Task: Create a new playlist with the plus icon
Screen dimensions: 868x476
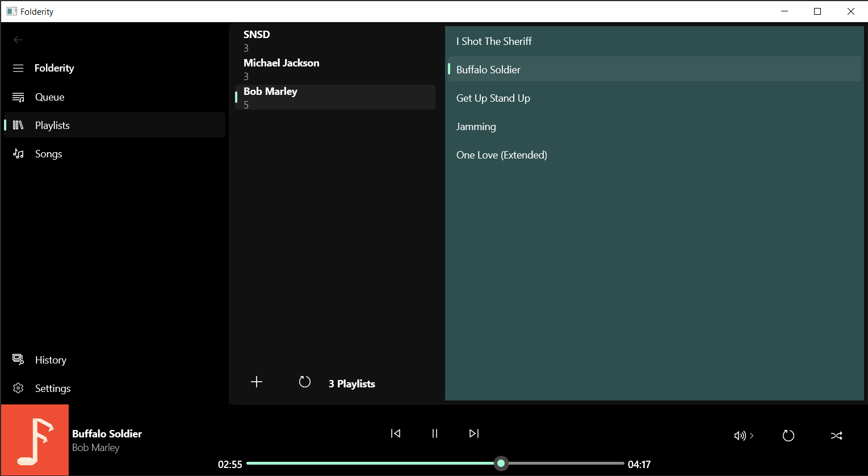Action: [256, 382]
